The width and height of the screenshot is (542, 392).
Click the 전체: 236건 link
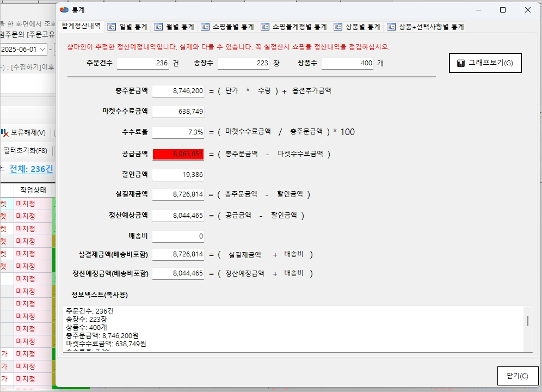(31, 169)
